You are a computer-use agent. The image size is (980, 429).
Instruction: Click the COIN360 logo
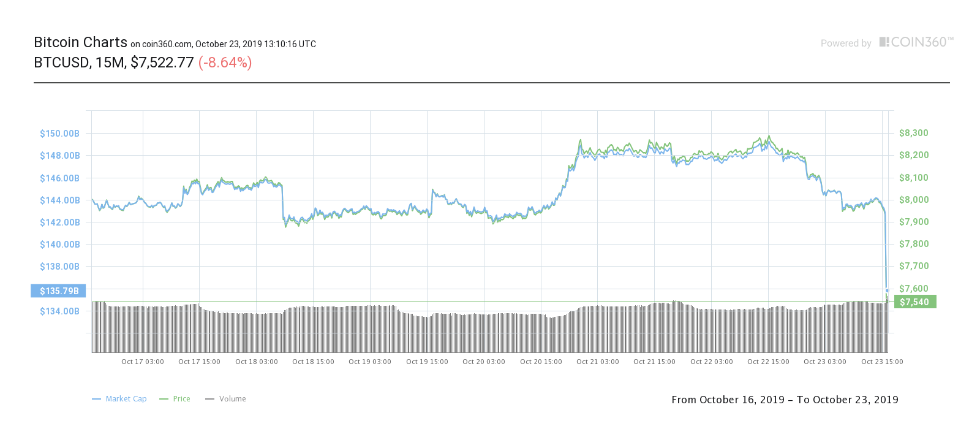click(x=916, y=42)
